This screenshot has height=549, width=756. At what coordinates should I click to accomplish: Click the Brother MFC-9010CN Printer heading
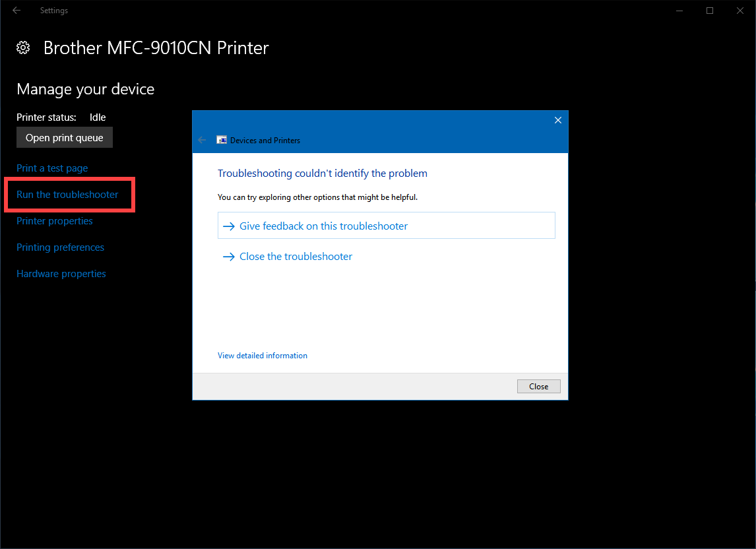[156, 48]
